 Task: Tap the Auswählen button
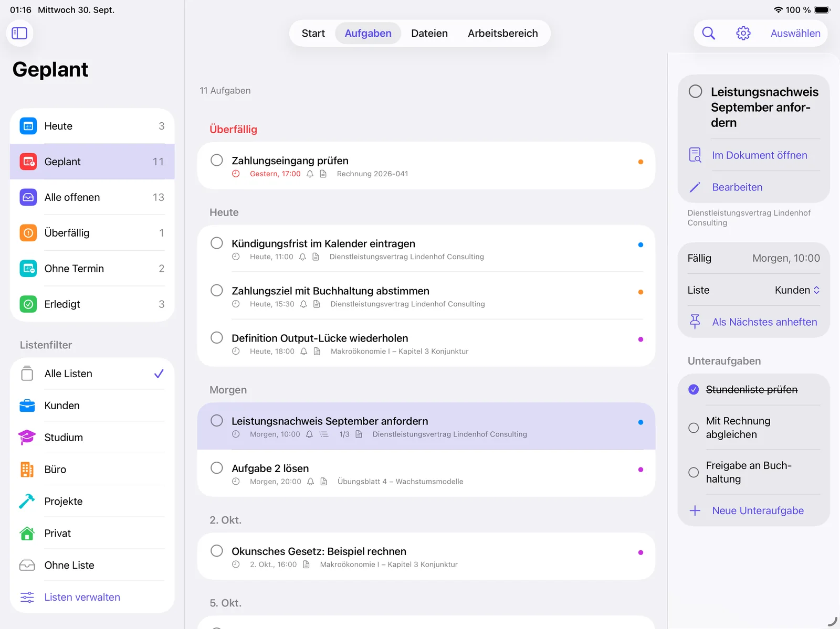pos(795,33)
